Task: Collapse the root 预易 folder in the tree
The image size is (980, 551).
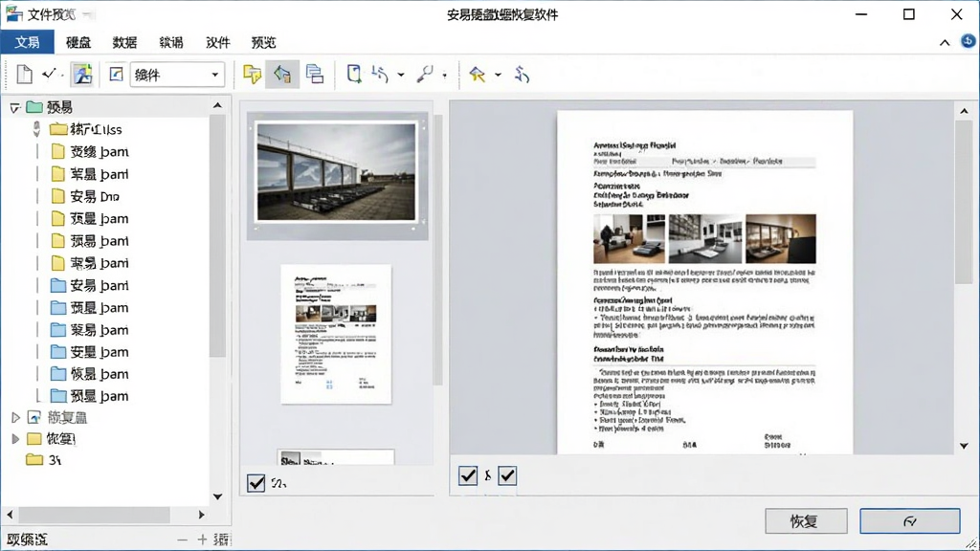Action: coord(15,108)
